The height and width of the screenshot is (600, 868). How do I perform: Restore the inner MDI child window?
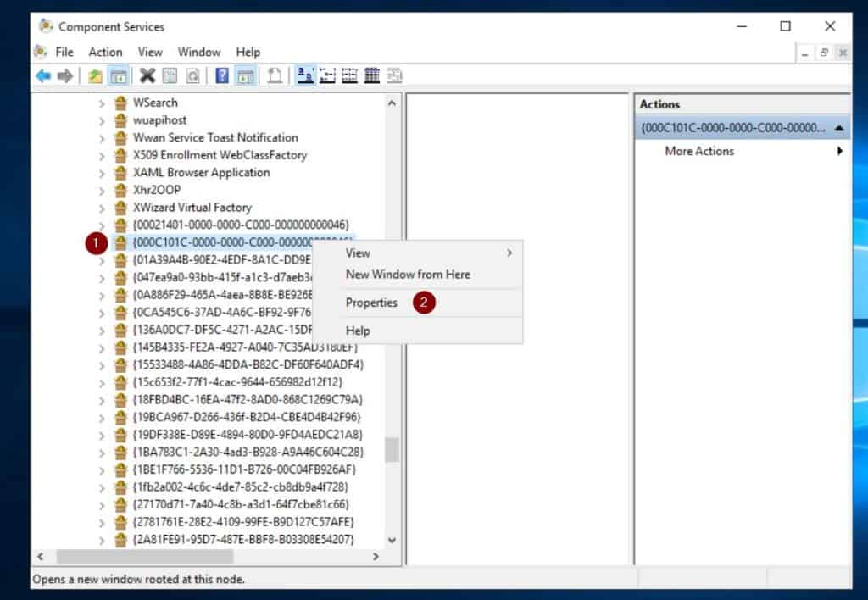coord(824,53)
